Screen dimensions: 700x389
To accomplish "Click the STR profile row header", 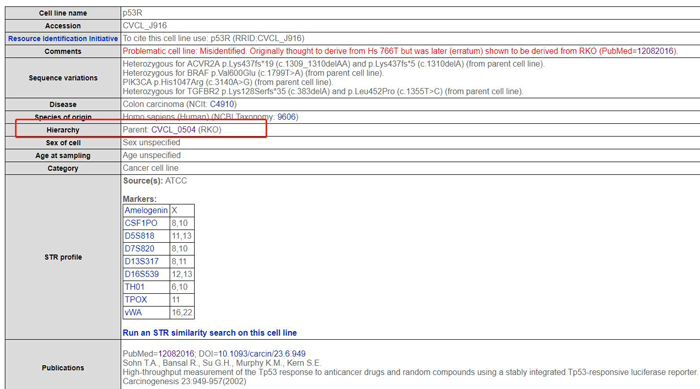I will [x=63, y=257].
